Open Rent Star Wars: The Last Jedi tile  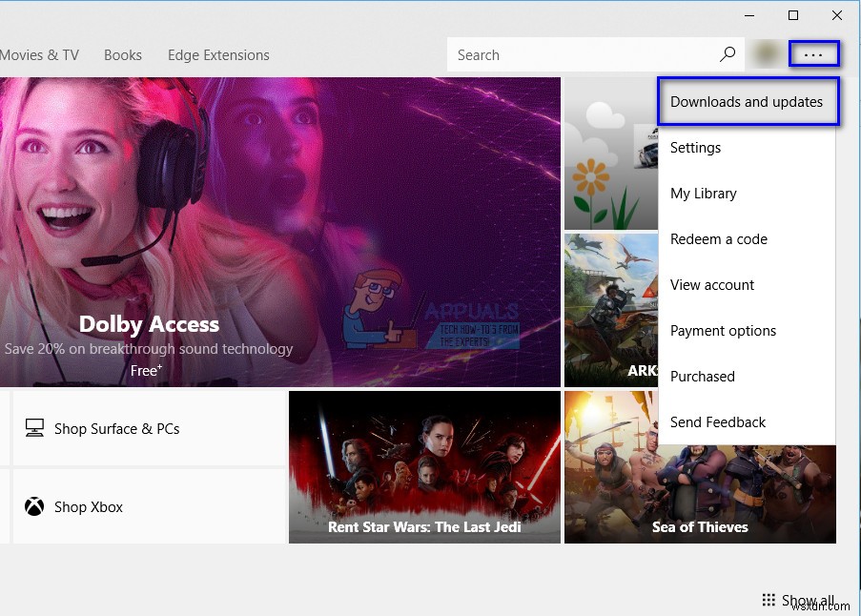[424, 467]
